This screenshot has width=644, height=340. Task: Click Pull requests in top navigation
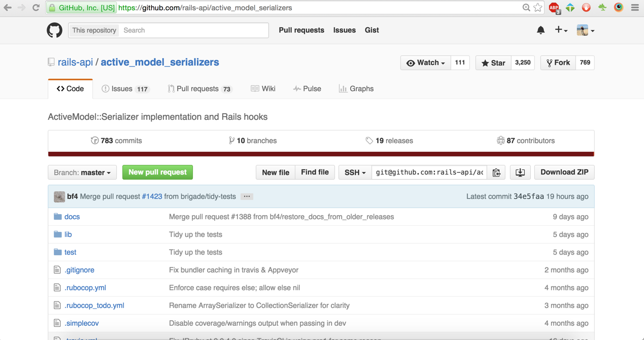301,30
